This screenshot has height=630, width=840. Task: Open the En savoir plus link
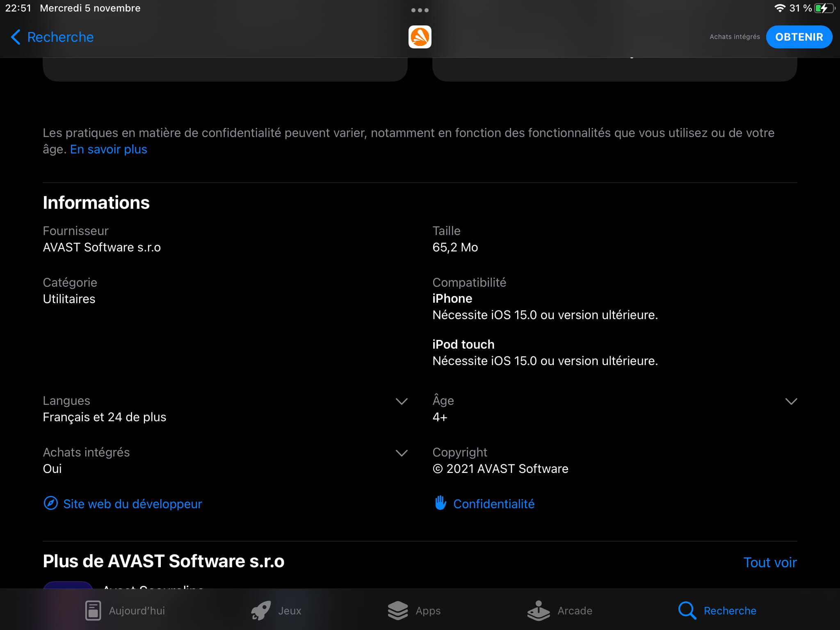pos(108,149)
